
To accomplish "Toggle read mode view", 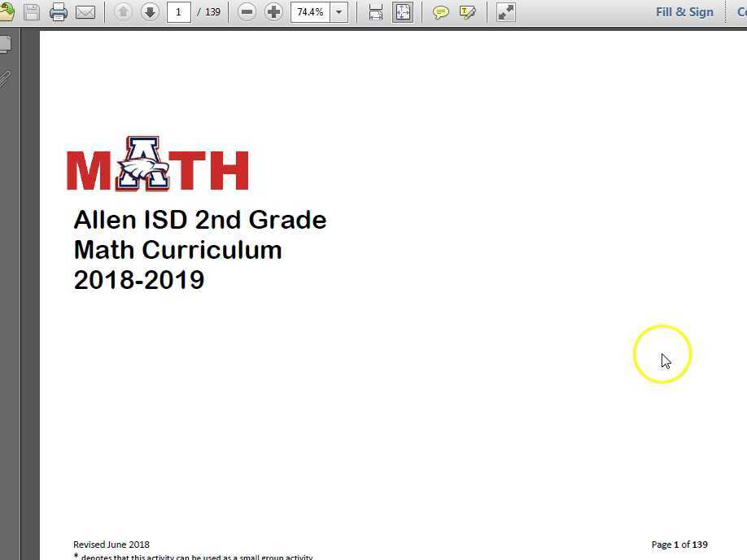I will click(x=506, y=12).
